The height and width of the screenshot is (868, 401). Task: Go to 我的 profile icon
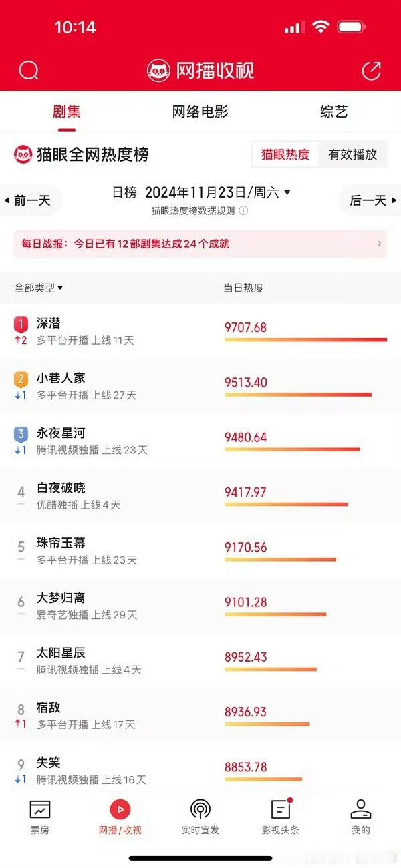(x=361, y=809)
